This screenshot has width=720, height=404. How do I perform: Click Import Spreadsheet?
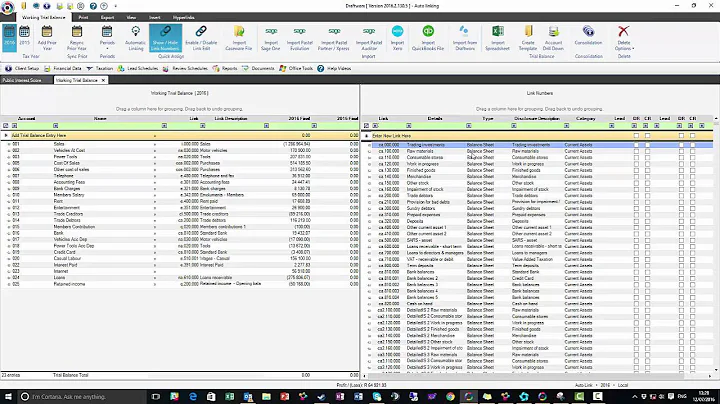pos(497,38)
